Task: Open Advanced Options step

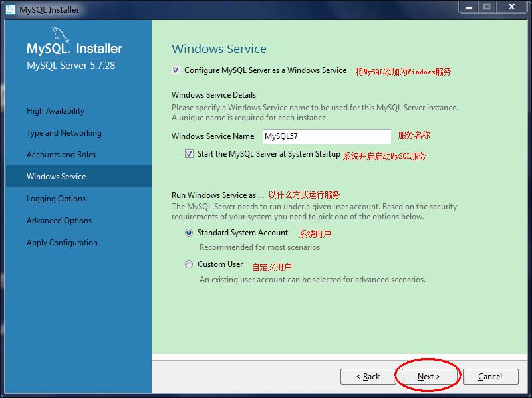Action: tap(59, 221)
